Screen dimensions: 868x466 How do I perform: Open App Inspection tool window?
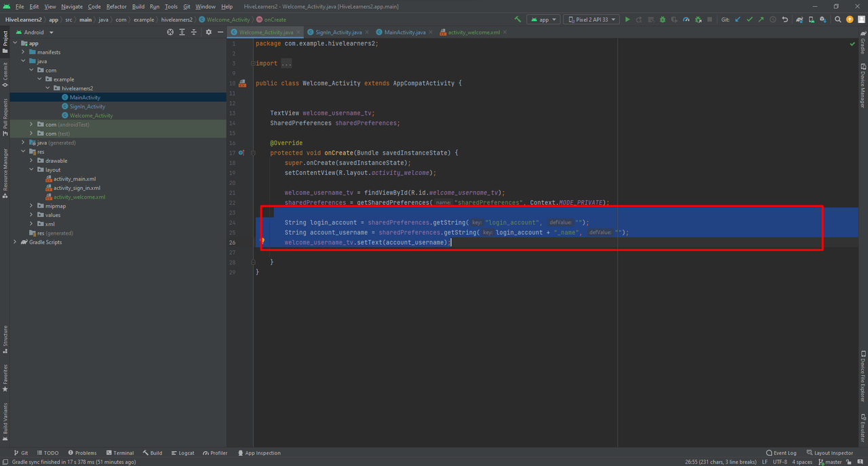coord(258,453)
